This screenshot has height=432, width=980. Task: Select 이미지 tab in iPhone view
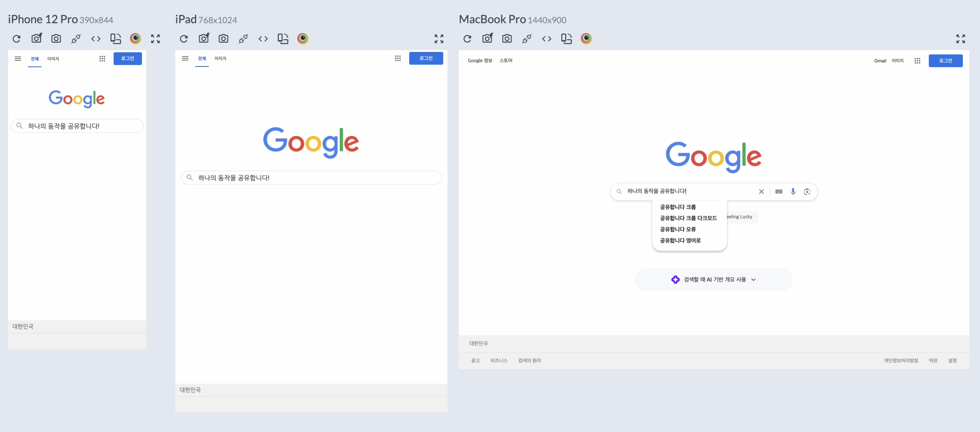(x=53, y=59)
